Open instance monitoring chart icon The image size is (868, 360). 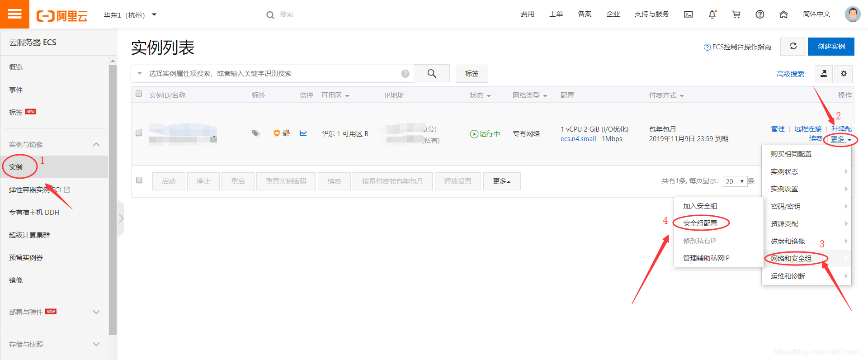(x=303, y=133)
